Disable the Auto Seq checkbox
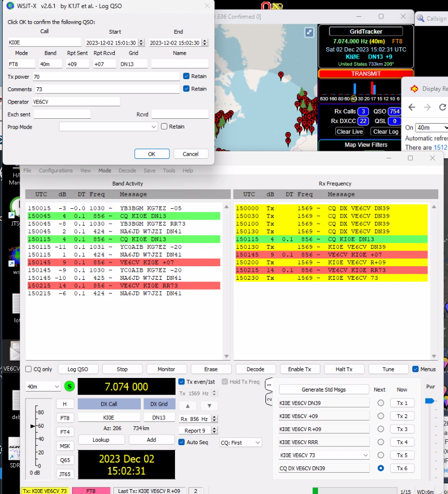The height and width of the screenshot is (494, 448). (x=182, y=442)
